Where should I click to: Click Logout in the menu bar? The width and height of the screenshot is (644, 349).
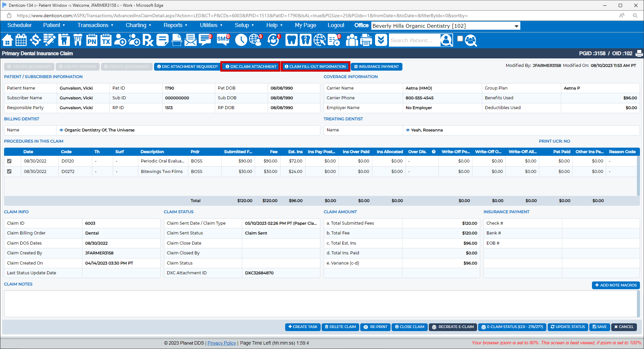336,25
